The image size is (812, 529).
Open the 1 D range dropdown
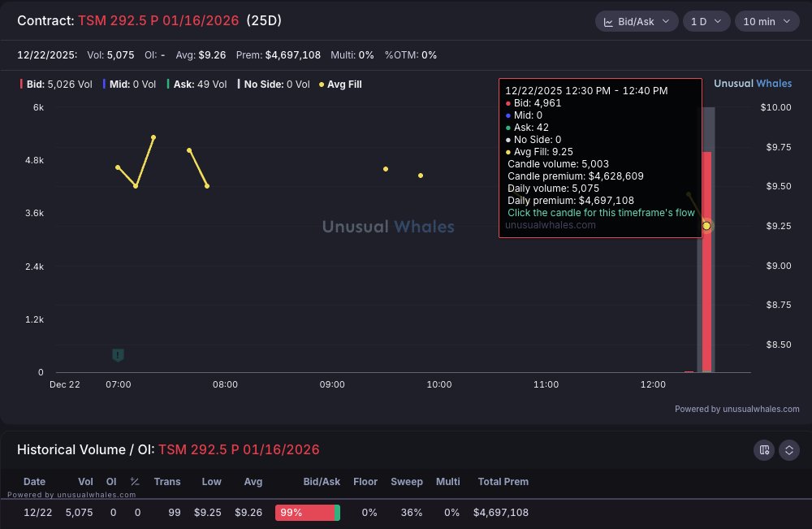click(706, 21)
